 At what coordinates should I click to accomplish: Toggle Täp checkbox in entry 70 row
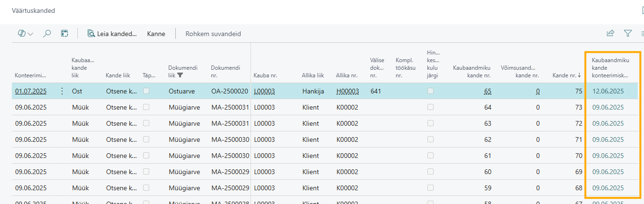(x=146, y=156)
